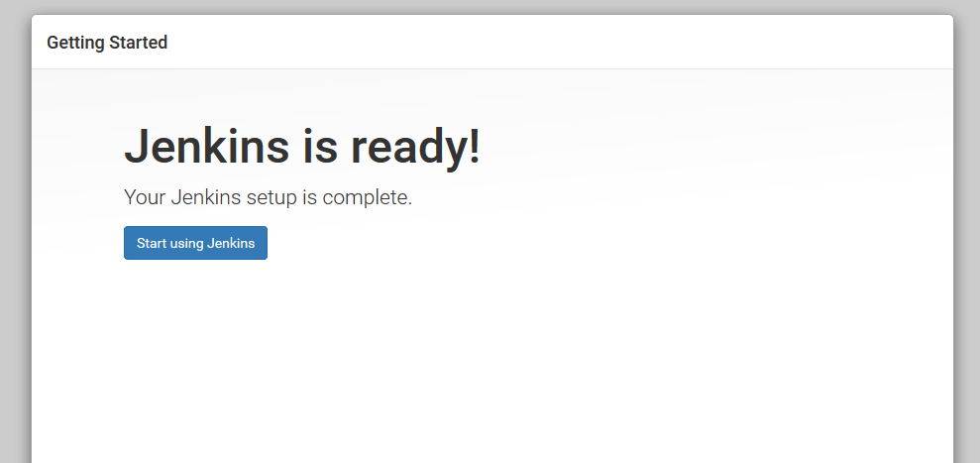Click the word ready! in the heading

click(415, 147)
